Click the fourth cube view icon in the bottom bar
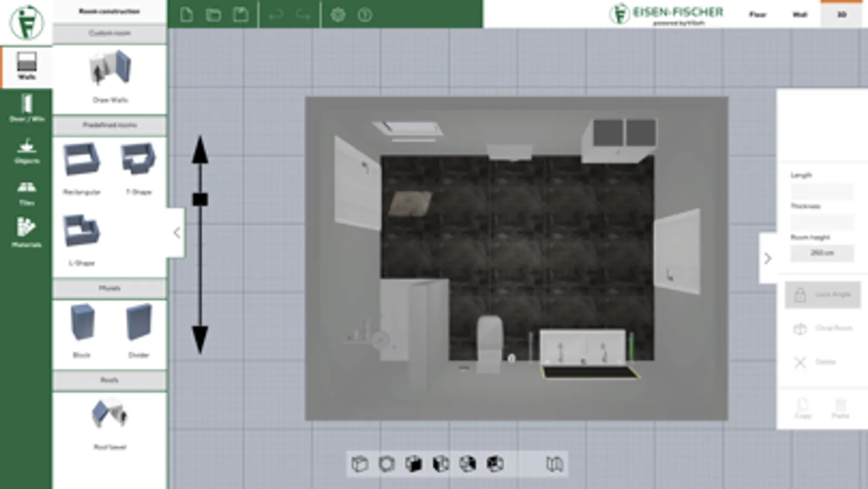This screenshot has width=868, height=489. pyautogui.click(x=441, y=464)
